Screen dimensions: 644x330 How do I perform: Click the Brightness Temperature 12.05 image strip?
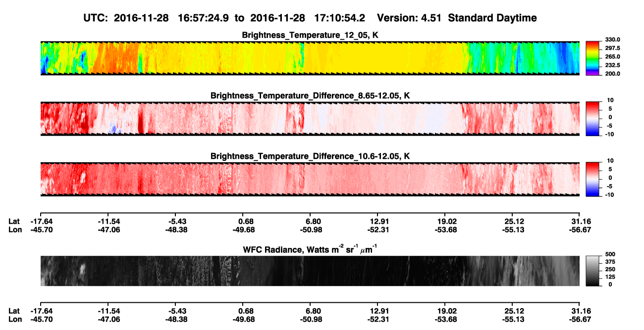(x=310, y=58)
